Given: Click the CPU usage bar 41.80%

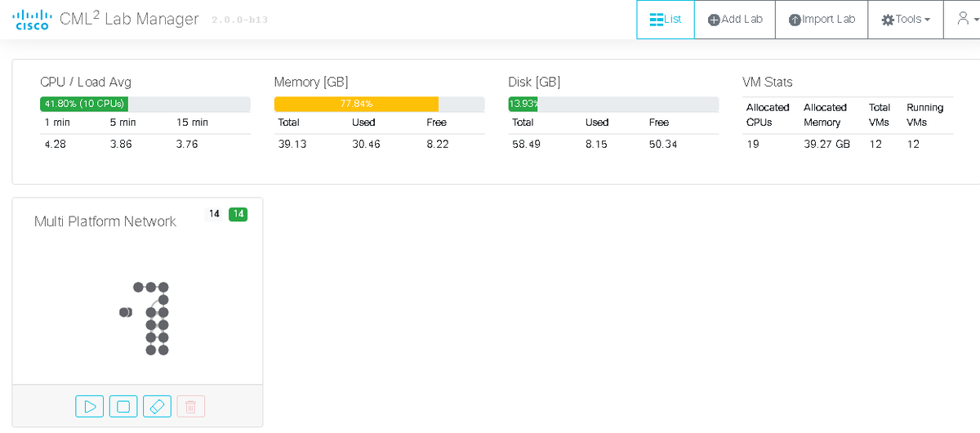Looking at the screenshot, I should point(145,104).
